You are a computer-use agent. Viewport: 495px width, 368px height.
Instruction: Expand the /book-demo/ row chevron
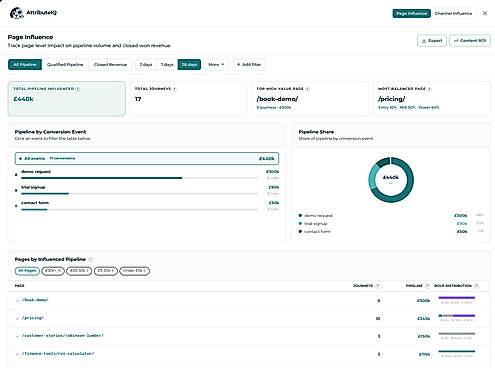tap(17, 300)
